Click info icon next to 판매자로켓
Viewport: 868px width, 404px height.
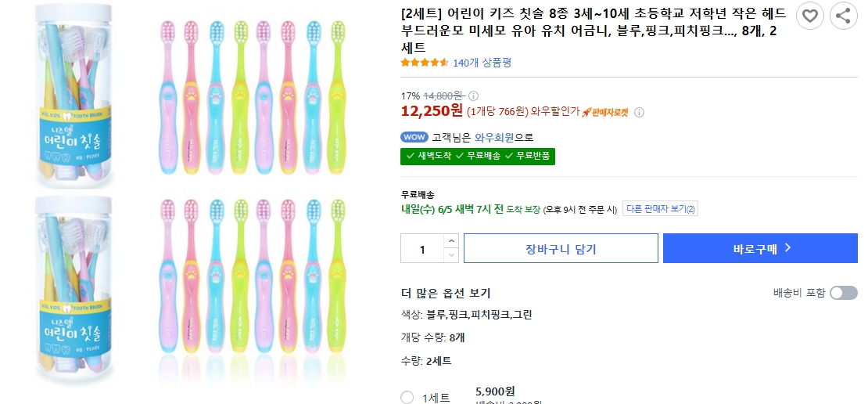(639, 112)
